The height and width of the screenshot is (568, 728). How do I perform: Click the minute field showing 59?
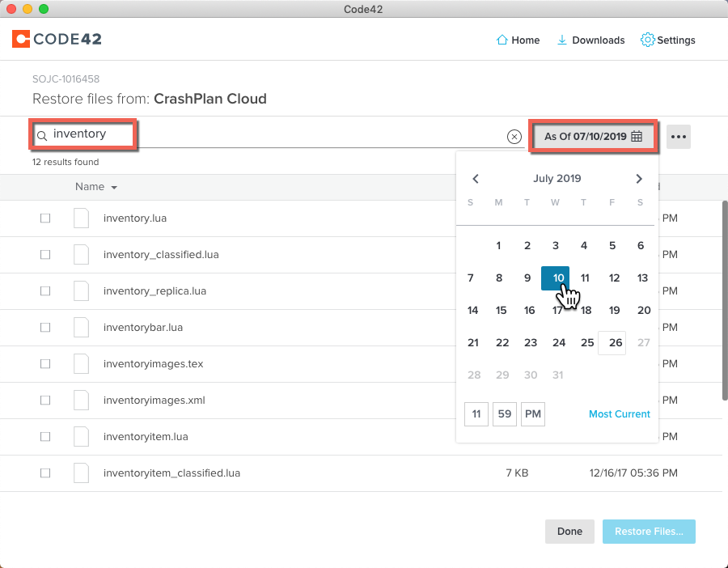(x=505, y=413)
